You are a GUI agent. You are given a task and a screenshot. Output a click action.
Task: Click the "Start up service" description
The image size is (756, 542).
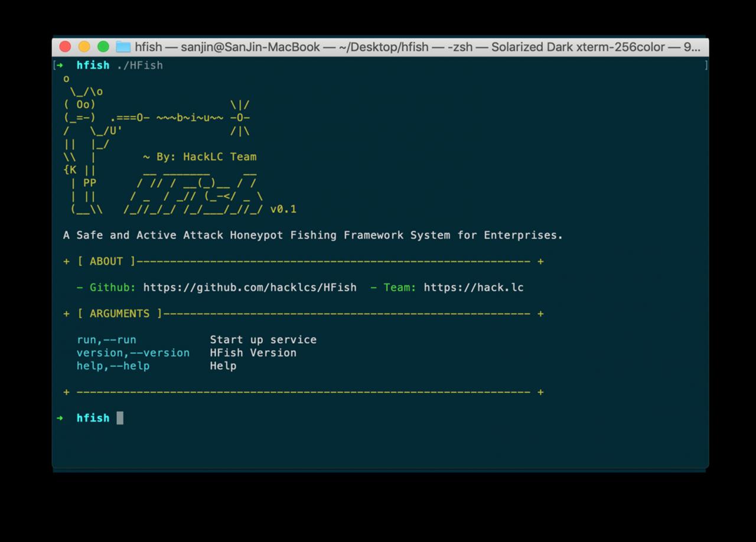click(x=263, y=339)
